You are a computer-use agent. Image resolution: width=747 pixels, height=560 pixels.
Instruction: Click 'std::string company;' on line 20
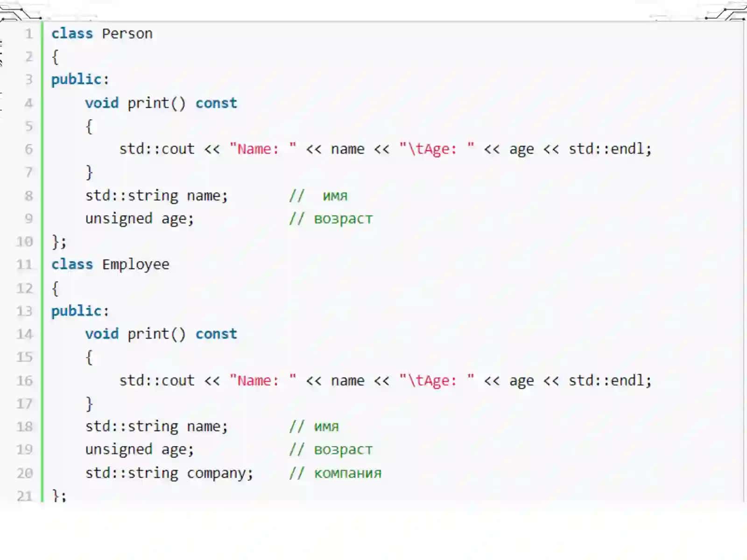[x=169, y=473]
